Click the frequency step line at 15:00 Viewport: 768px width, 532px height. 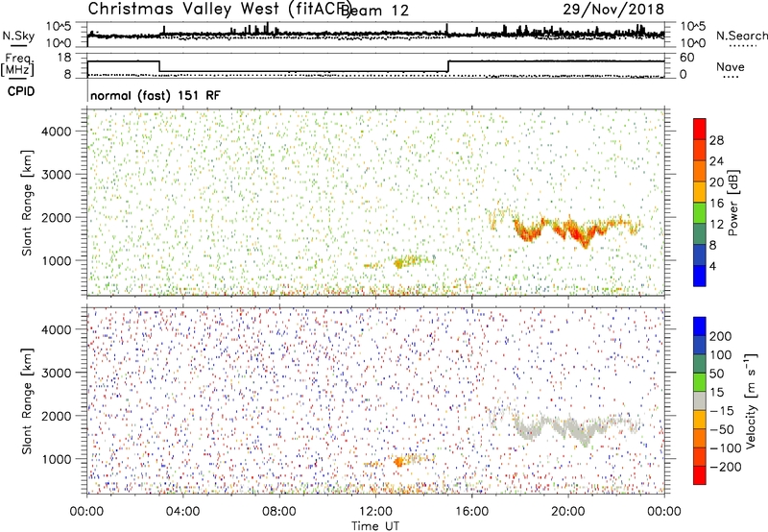tap(448, 66)
